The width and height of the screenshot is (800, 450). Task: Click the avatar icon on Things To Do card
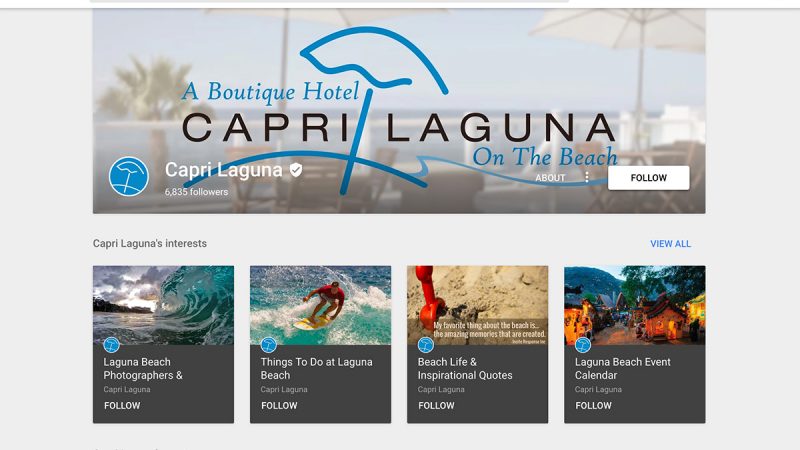(x=268, y=345)
